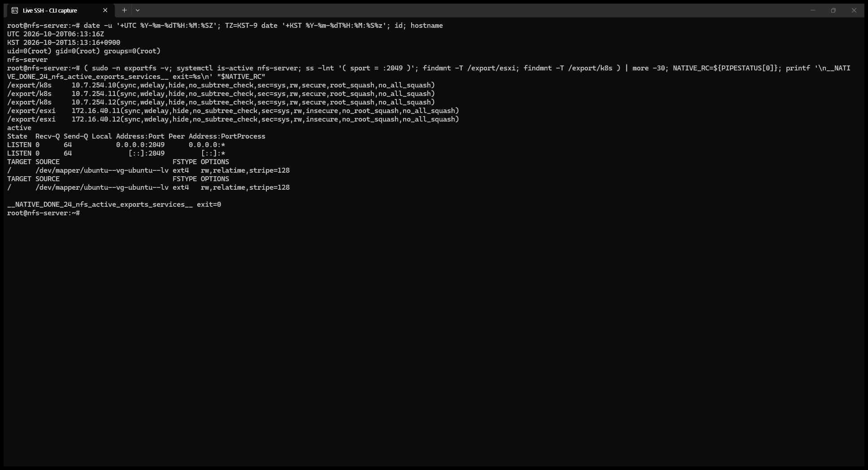Click the uid=0(root) gid=0(root) output line

pos(84,51)
